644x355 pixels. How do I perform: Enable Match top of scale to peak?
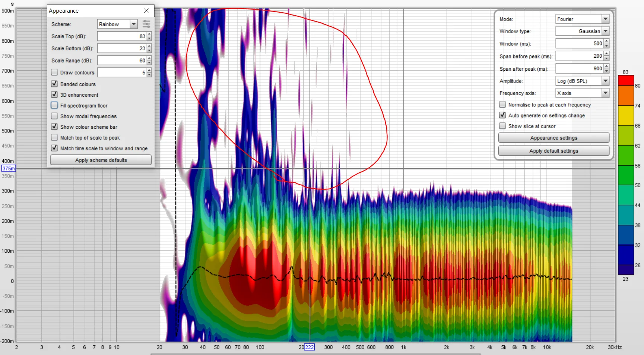[54, 138]
